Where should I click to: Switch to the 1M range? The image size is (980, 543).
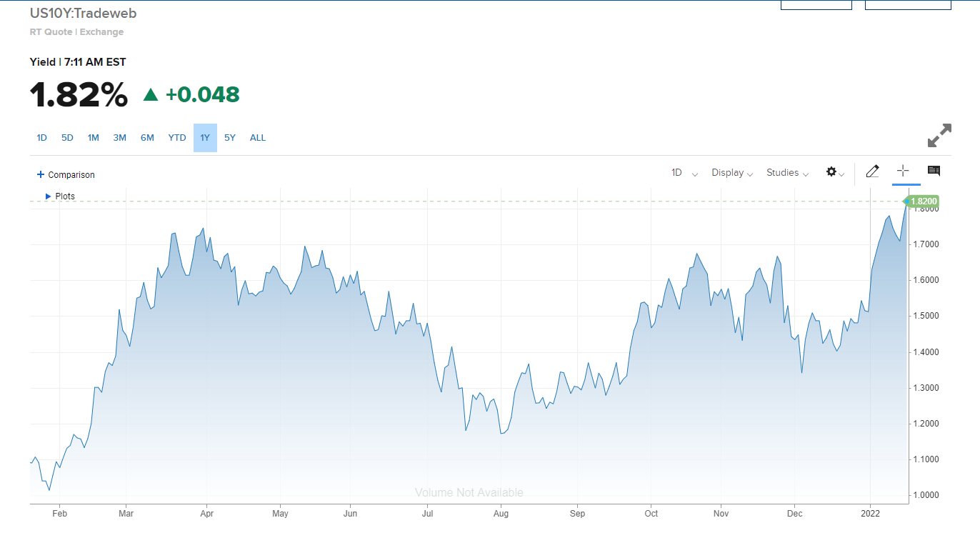pyautogui.click(x=93, y=138)
